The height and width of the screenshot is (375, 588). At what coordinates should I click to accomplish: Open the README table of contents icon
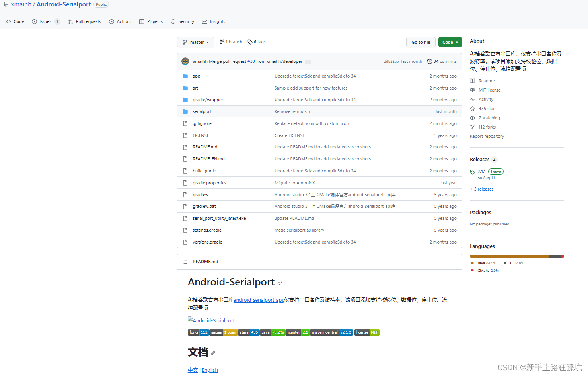tap(185, 262)
